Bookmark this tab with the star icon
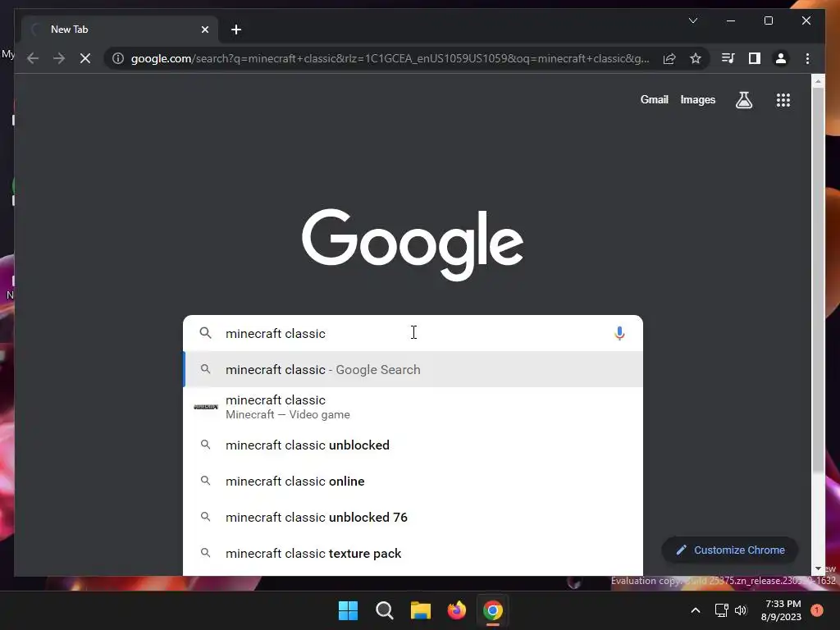Viewport: 840px width, 630px height. pos(696,58)
